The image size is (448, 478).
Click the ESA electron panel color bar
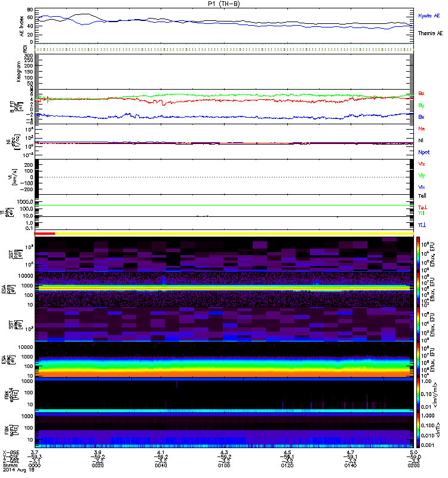[418, 360]
